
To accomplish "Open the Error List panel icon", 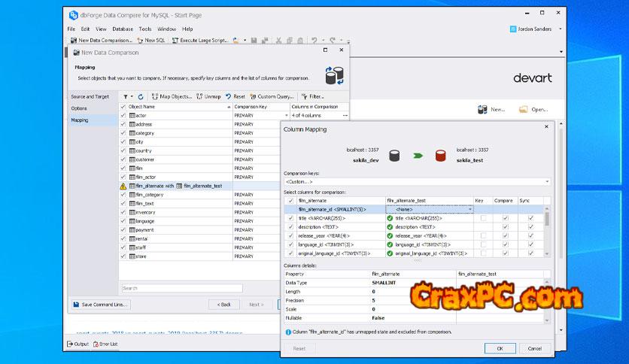I will click(95, 344).
